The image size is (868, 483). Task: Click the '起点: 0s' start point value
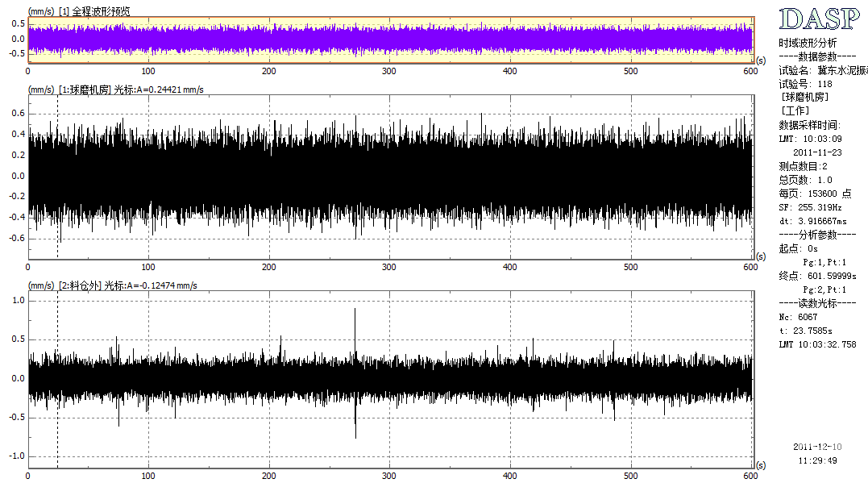[x=798, y=248]
